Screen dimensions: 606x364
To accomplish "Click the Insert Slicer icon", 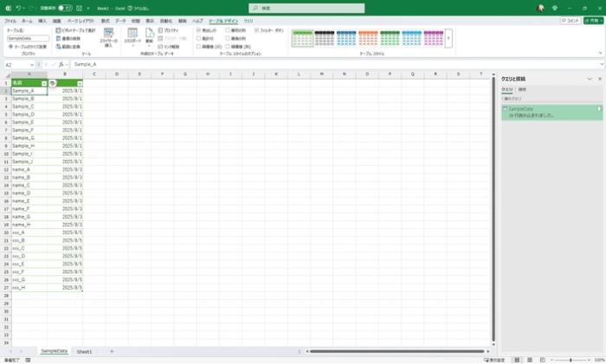I will pos(108,35).
